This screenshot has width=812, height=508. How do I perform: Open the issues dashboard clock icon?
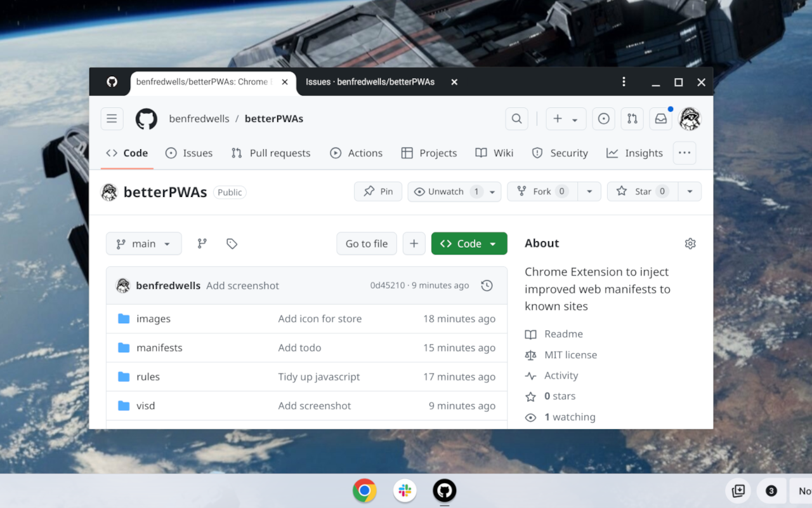click(x=603, y=119)
